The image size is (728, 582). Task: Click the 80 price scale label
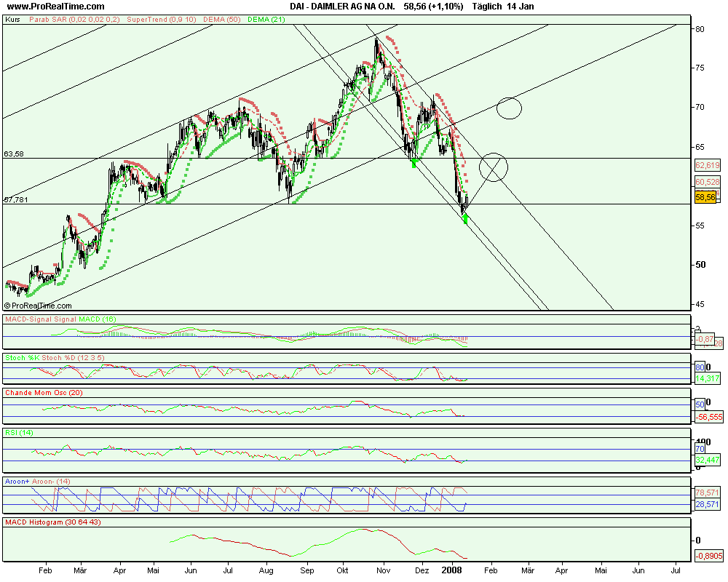click(700, 29)
